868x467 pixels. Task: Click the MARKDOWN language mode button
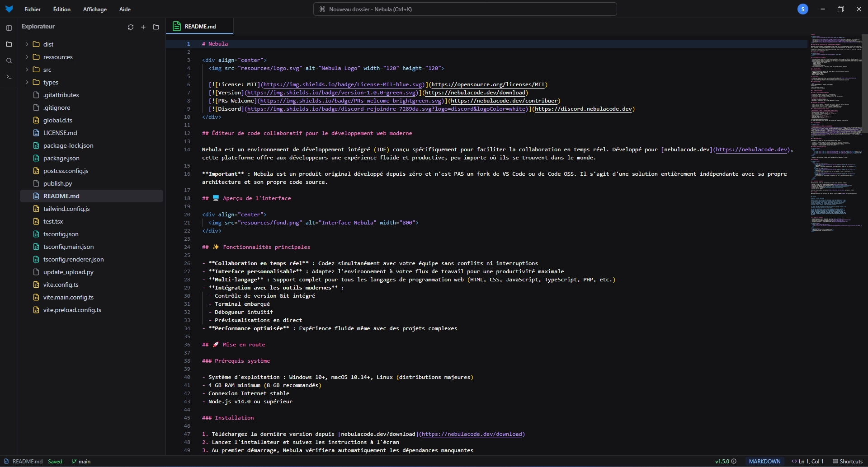tap(764, 461)
